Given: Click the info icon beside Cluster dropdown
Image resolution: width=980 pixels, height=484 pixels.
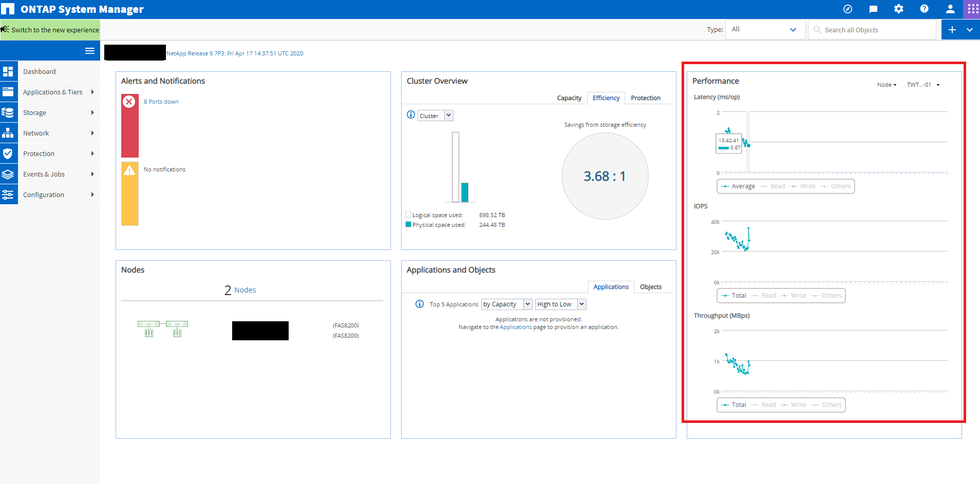Looking at the screenshot, I should (411, 115).
